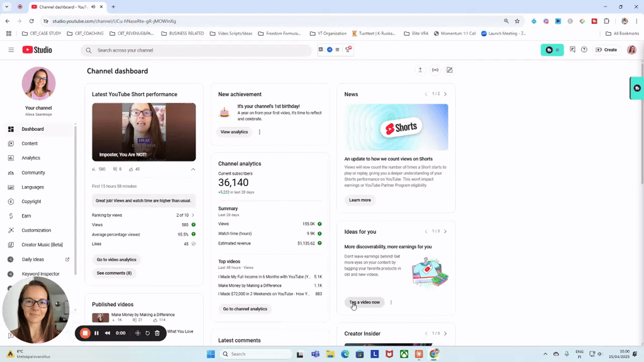Go to previous Creator Insider card
Viewport: 644px width, 362px height.
[x=426, y=333]
